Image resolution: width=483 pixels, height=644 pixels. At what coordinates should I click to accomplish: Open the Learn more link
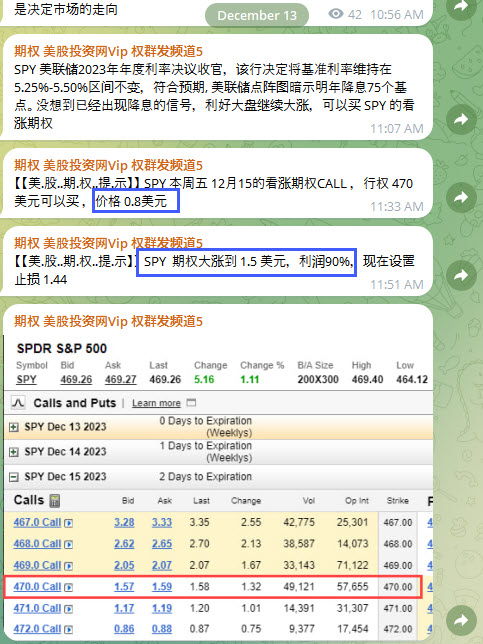(x=156, y=403)
